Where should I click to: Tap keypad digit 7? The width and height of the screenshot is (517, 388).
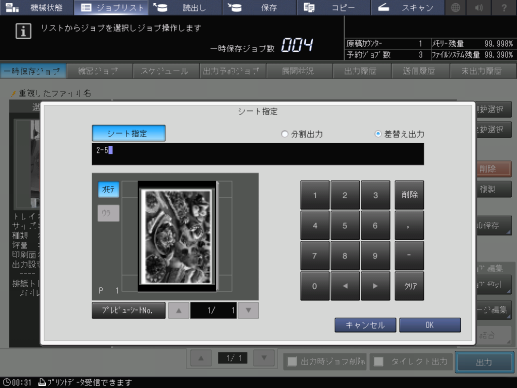315,256
